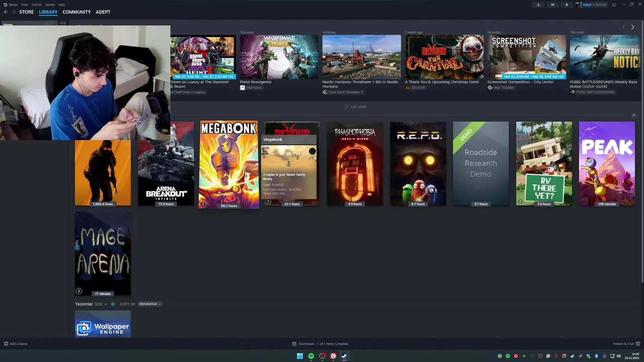Open Screenshot Competition City Limits news
The height and width of the screenshot is (362, 644).
coord(527,58)
